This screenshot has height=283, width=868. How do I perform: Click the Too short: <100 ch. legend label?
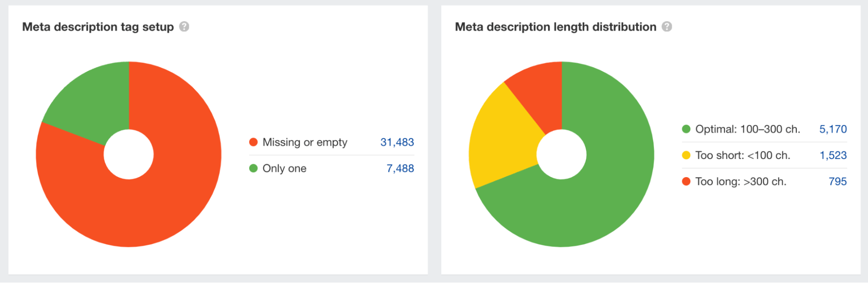click(x=743, y=155)
